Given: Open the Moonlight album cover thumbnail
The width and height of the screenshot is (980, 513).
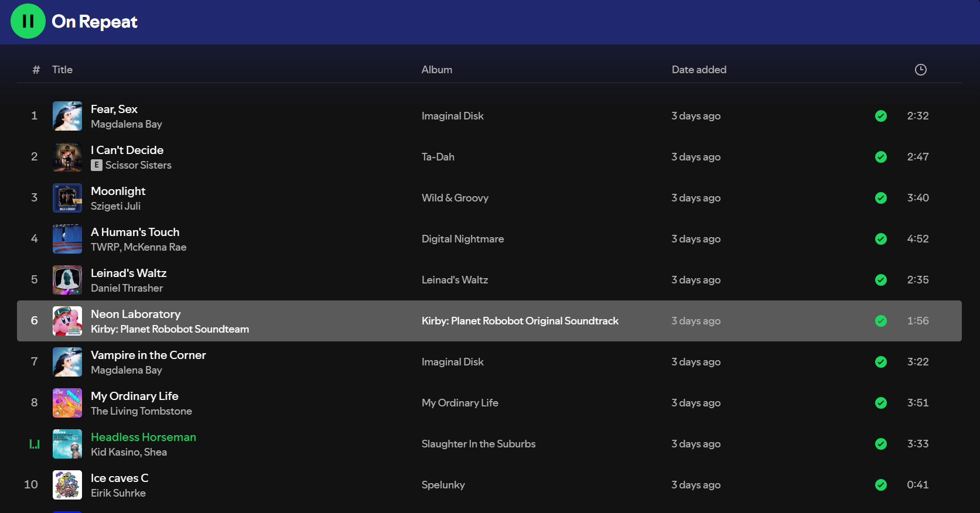Looking at the screenshot, I should [x=67, y=198].
